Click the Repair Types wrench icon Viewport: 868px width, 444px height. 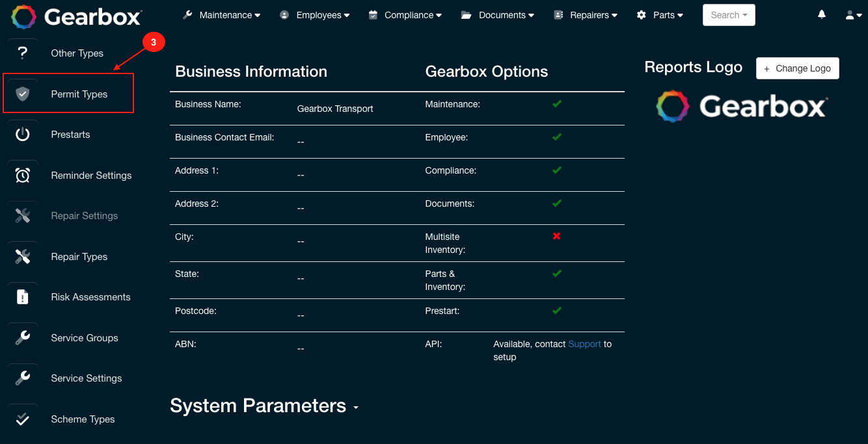click(x=23, y=256)
